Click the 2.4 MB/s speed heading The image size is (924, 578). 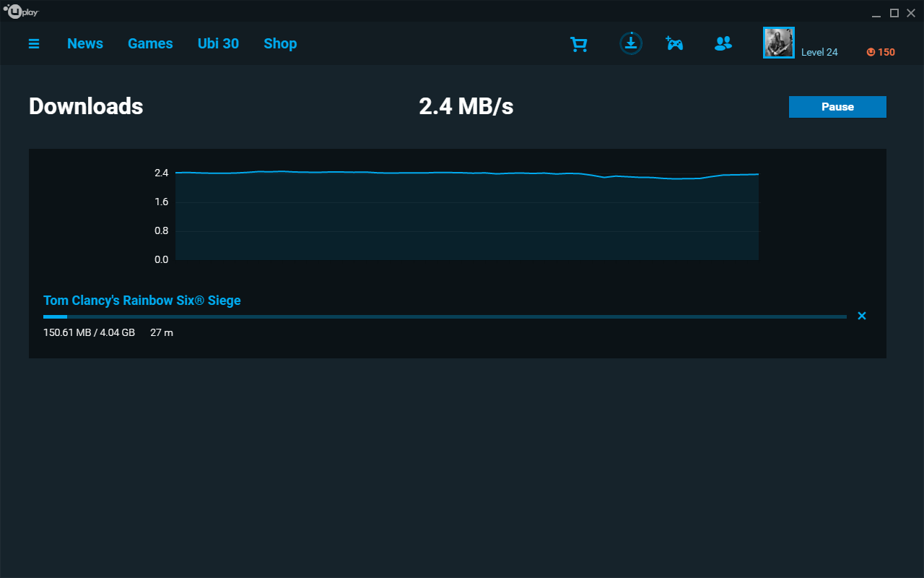466,106
